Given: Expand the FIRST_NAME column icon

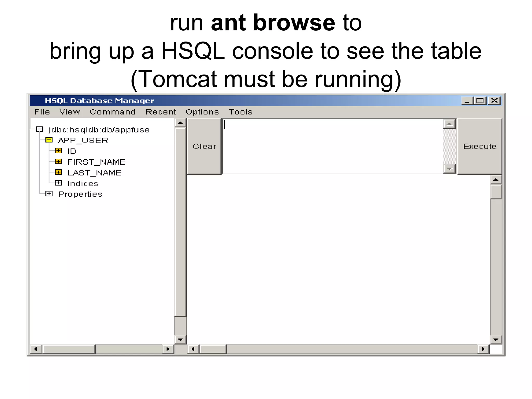Looking at the screenshot, I should click(58, 162).
